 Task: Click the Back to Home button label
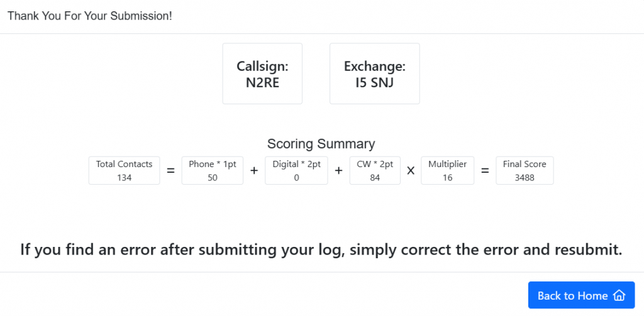572,295
